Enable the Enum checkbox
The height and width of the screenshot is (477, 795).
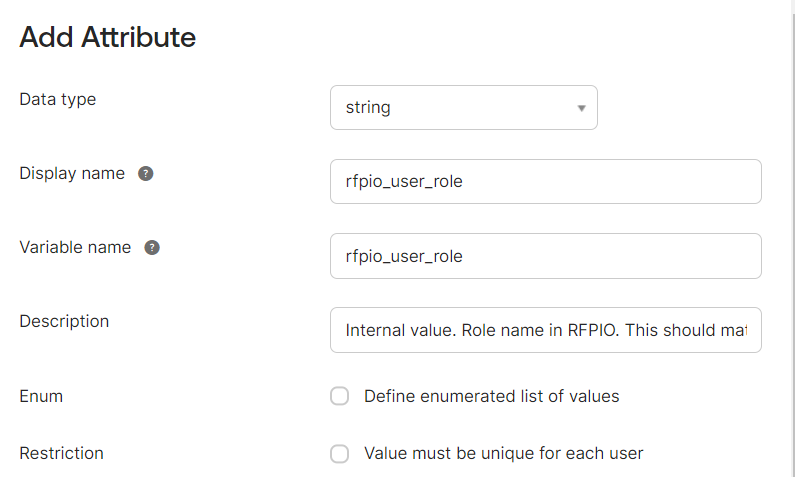340,396
